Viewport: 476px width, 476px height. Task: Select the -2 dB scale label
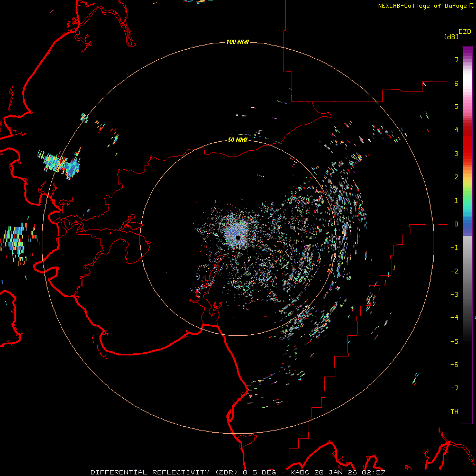coord(454,271)
